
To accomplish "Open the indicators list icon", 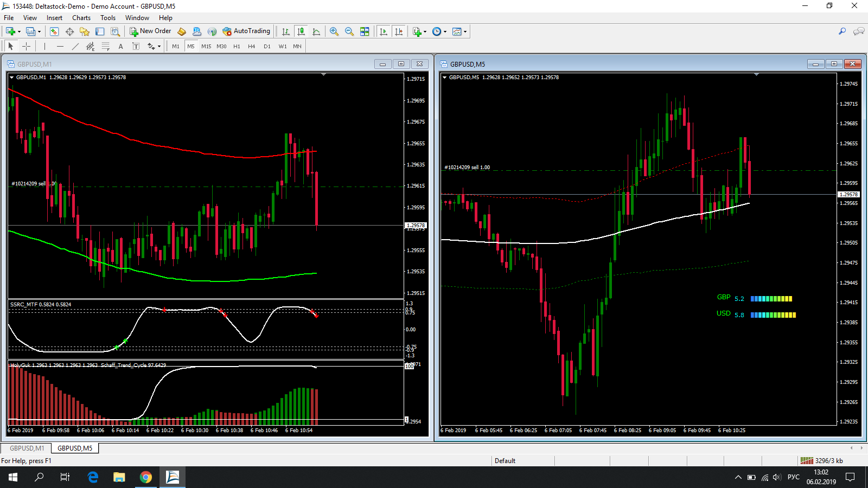I will (x=417, y=31).
